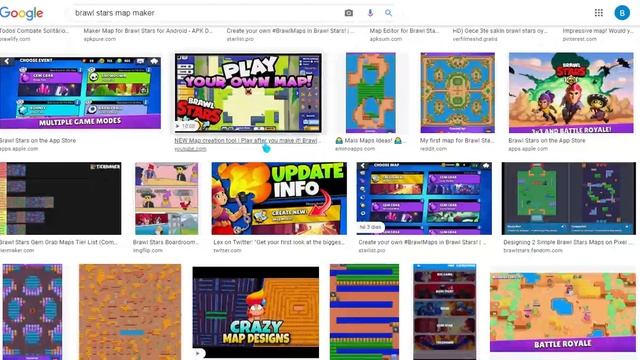The image size is (640, 360).
Task: Click the brawlstars.fandom.com source text
Action: tap(533, 251)
